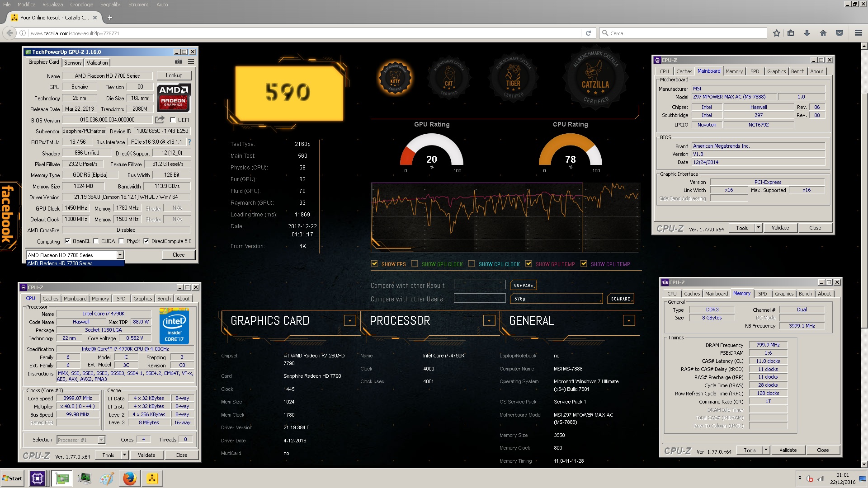Click the Intel Core i7 logo in CPU-Z

[x=174, y=326]
